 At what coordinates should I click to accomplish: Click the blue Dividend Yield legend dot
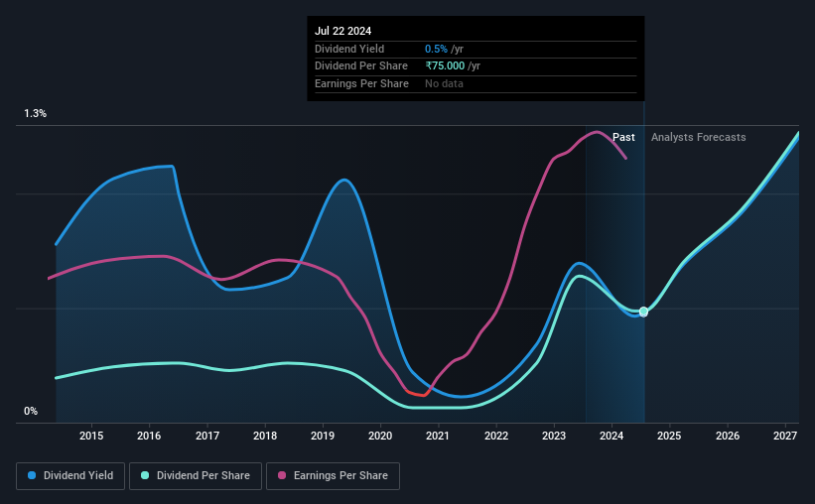click(x=32, y=475)
